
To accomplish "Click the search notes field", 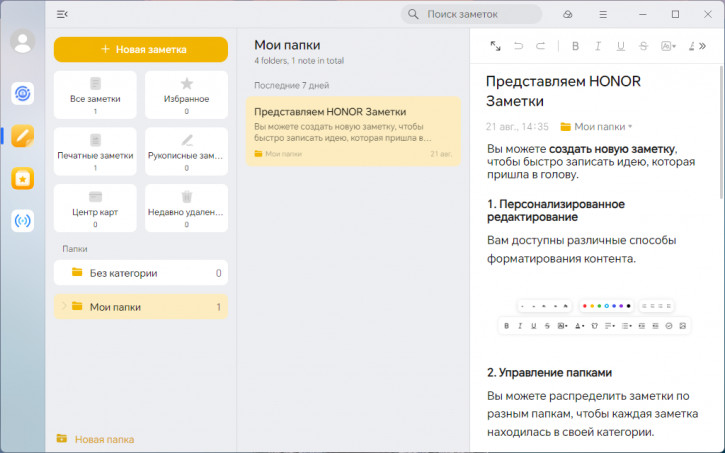I will point(471,14).
